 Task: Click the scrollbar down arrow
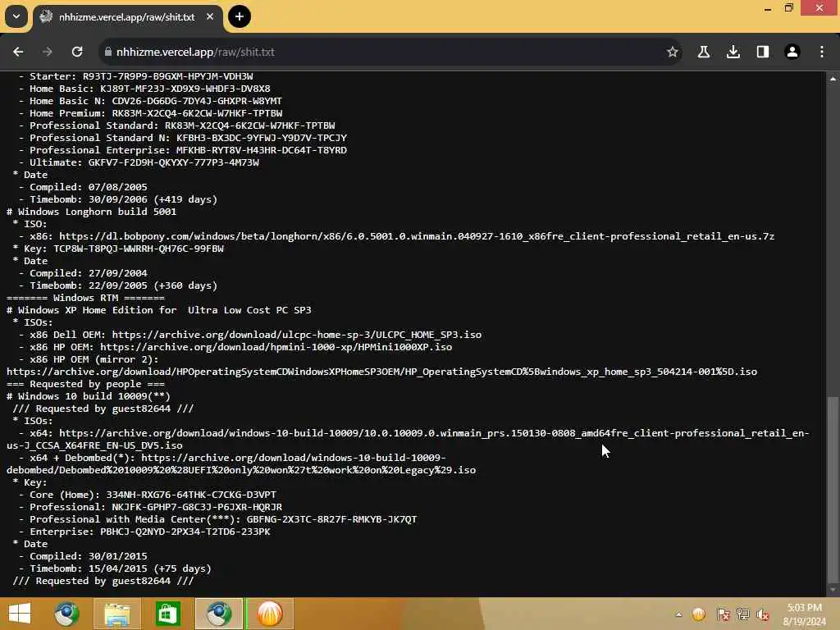833,590
